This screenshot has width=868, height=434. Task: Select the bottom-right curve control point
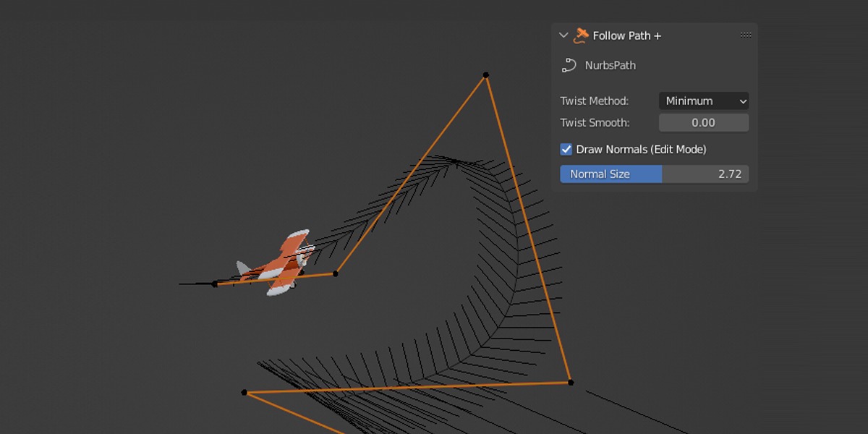pos(571,382)
